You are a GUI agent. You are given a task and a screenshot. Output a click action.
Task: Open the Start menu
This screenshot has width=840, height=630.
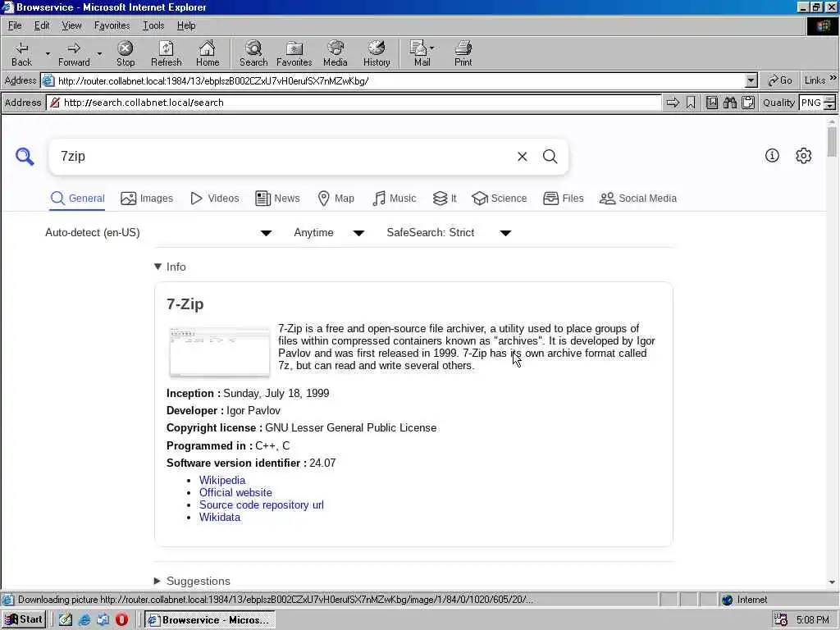click(x=24, y=620)
